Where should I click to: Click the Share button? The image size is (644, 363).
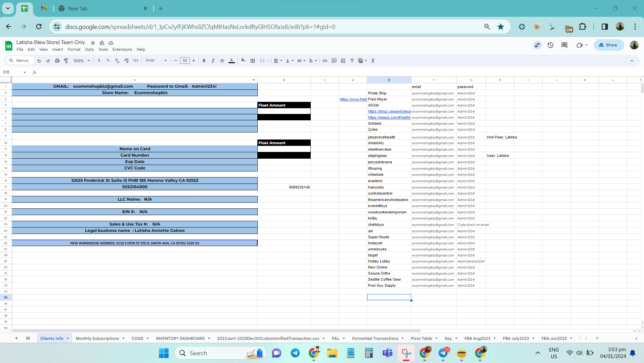click(608, 45)
